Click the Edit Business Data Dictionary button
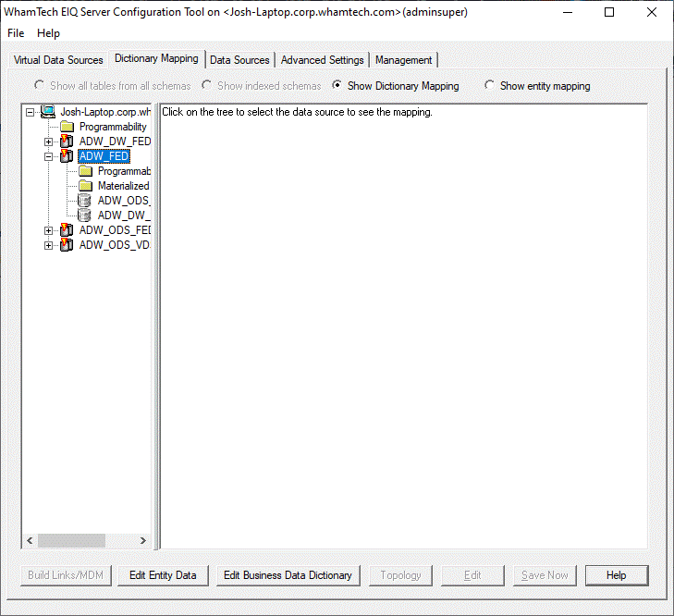674x616 pixels. point(288,575)
